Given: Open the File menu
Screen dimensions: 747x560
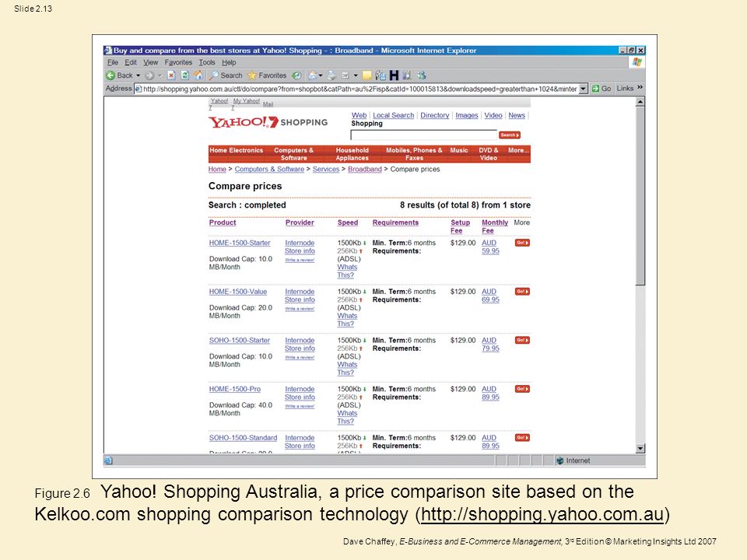Looking at the screenshot, I should (112, 62).
